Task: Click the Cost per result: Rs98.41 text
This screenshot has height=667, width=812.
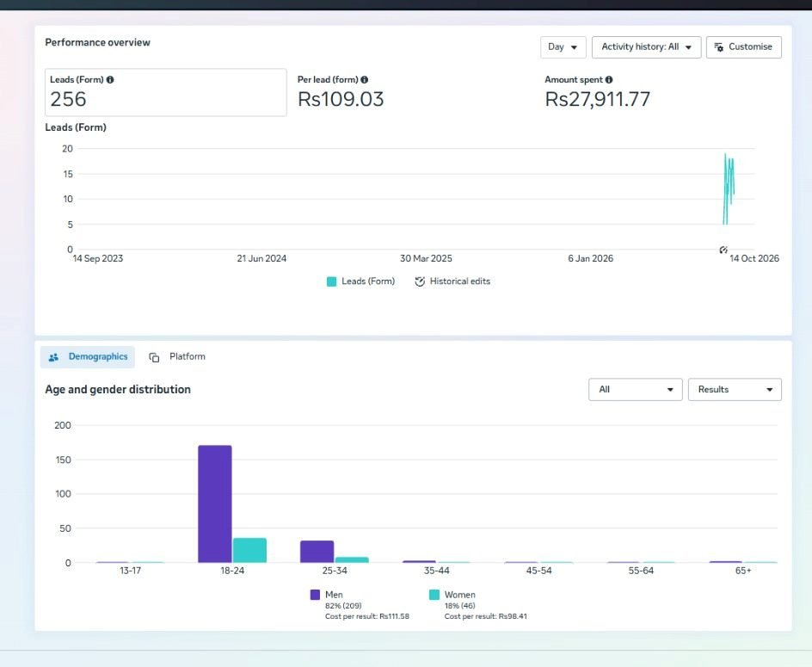Action: point(486,617)
